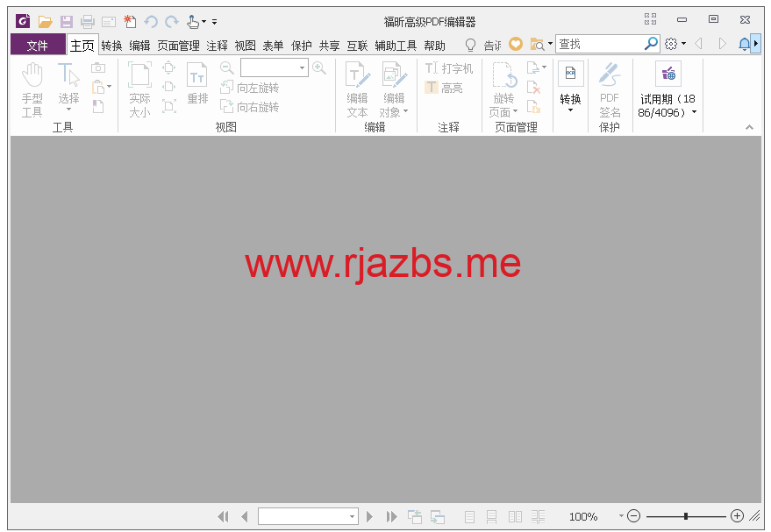
Task: Click the delete page icon
Action: click(x=533, y=88)
